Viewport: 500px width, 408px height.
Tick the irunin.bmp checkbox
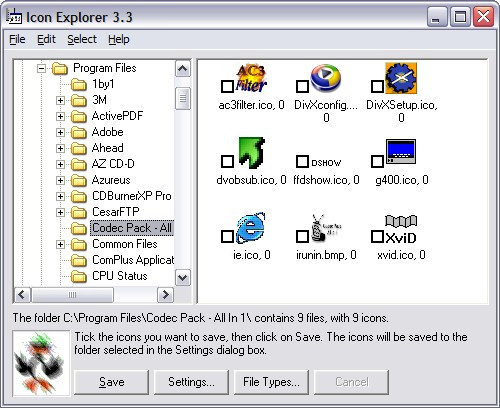tap(302, 237)
